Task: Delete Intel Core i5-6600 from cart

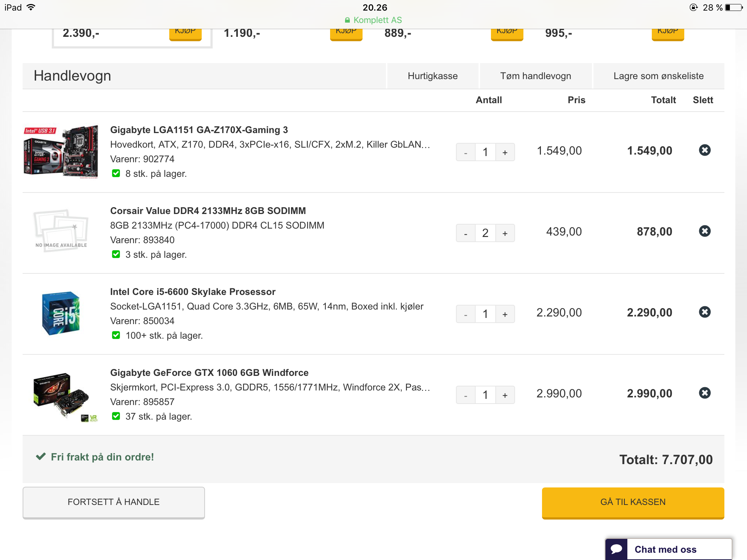Action: (x=705, y=312)
